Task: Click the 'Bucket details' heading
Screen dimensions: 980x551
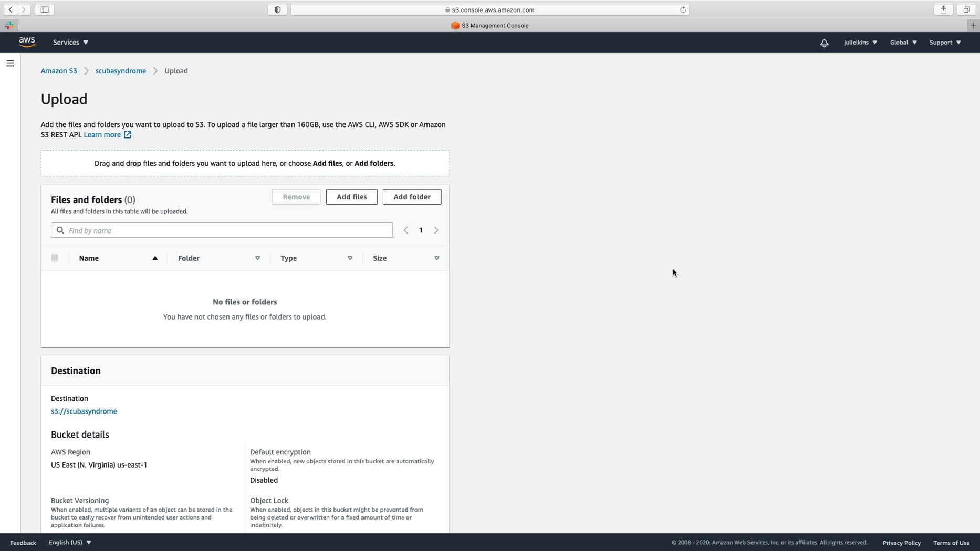Action: 80,435
